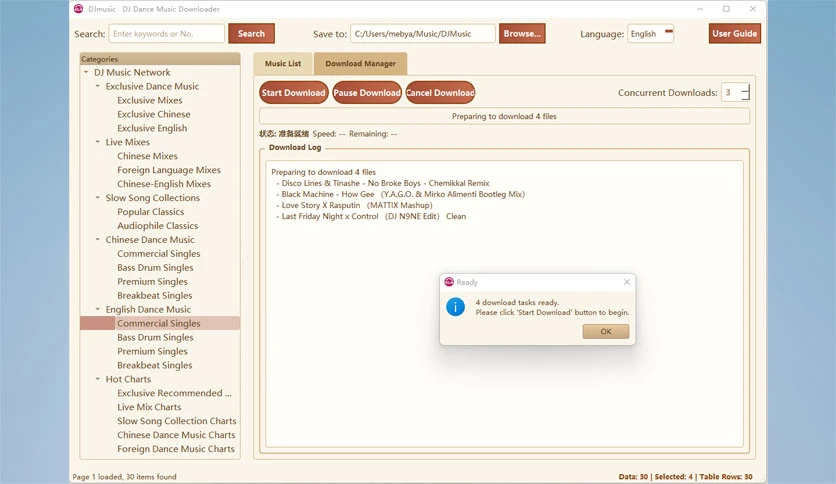The image size is (836, 484).
Task: Adjust Concurrent Downloads spinner arrows
Action: 745,93
